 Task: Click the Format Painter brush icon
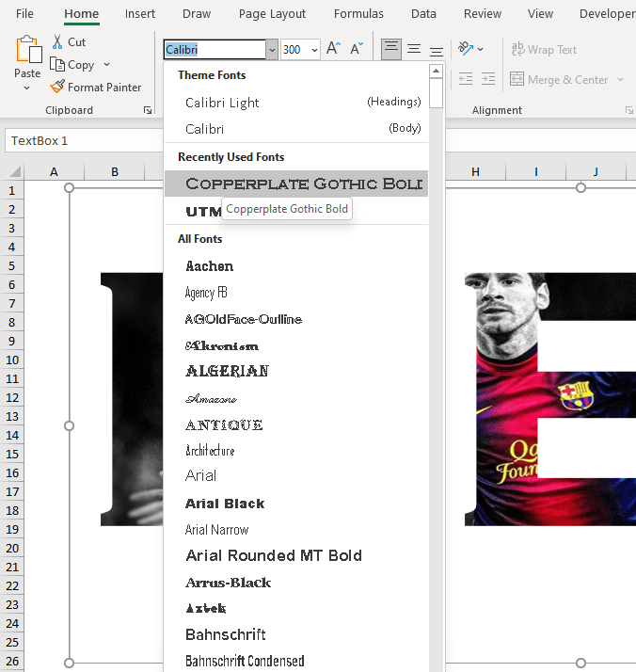pos(57,87)
